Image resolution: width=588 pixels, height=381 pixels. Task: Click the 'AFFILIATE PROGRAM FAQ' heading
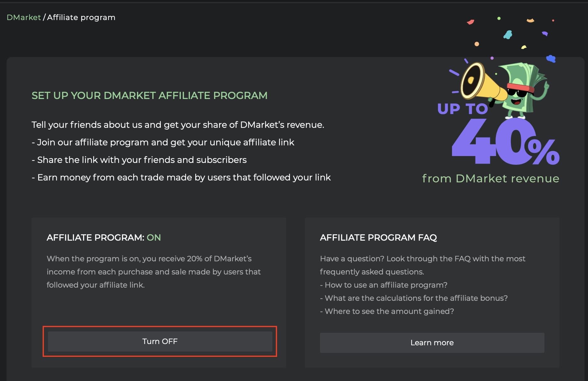pos(378,237)
